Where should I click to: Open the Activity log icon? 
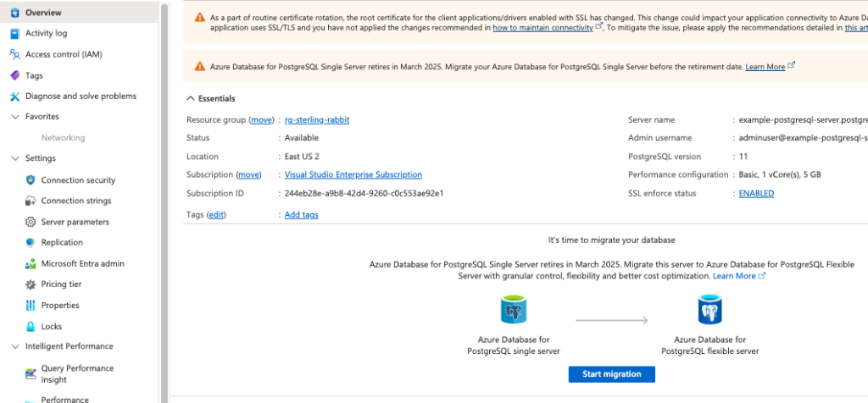pos(15,34)
